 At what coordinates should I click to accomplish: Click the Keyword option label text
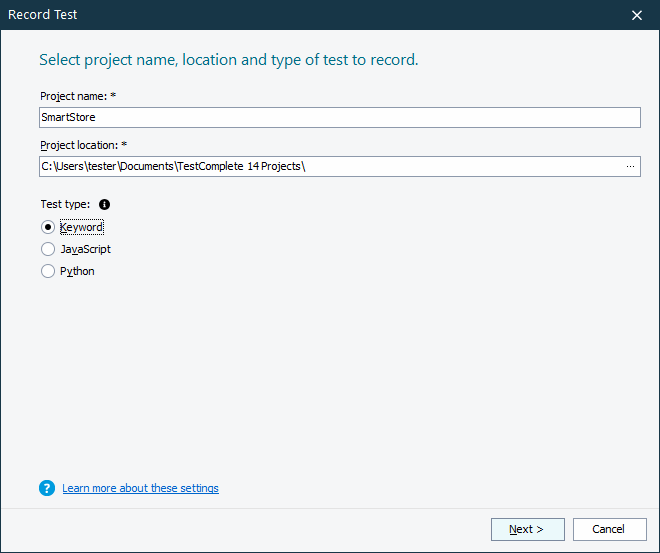pos(82,227)
